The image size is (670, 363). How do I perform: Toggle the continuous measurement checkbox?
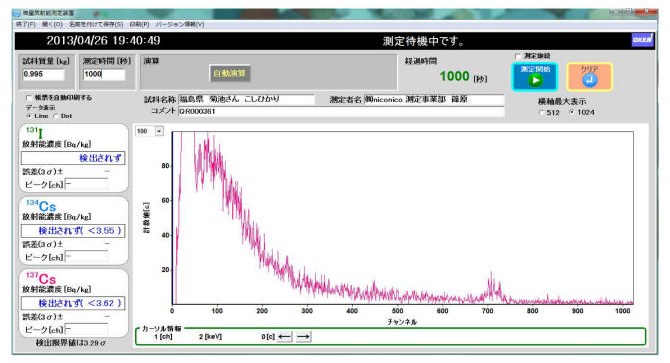click(x=518, y=56)
